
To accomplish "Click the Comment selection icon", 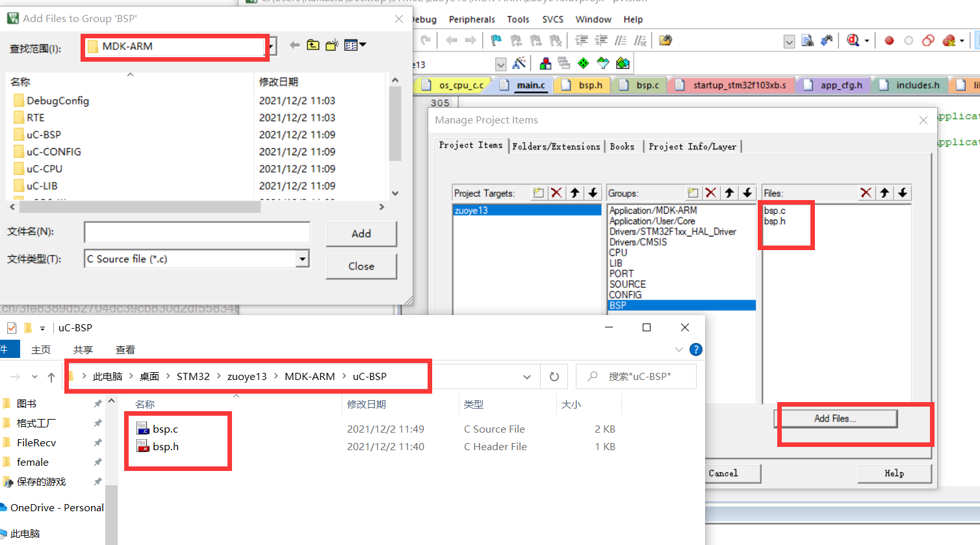I will [621, 40].
